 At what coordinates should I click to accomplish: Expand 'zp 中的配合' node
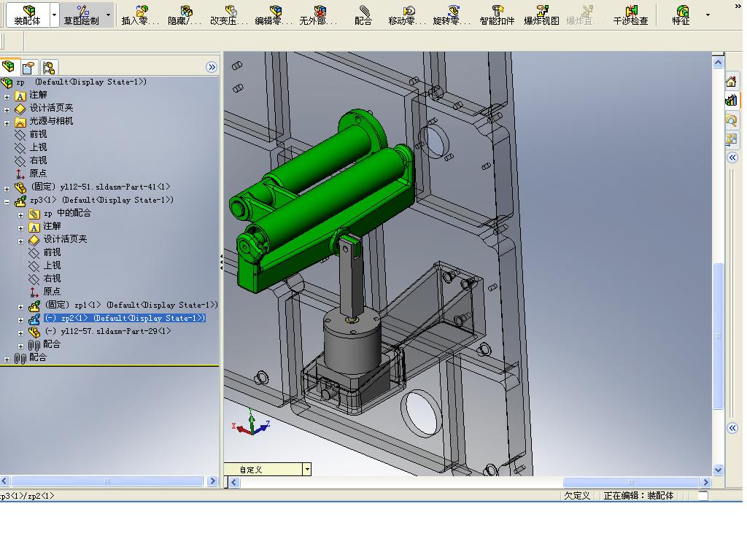[x=20, y=215]
